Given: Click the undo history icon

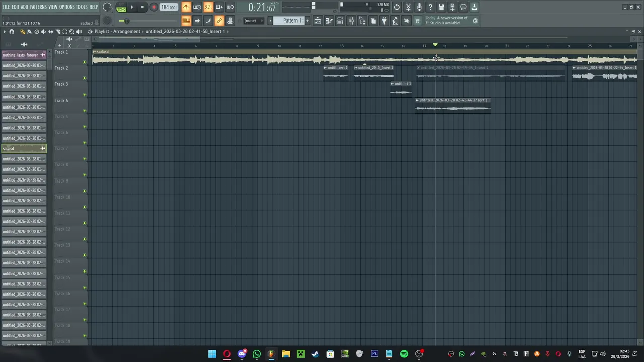Looking at the screenshot, I should tap(397, 7).
